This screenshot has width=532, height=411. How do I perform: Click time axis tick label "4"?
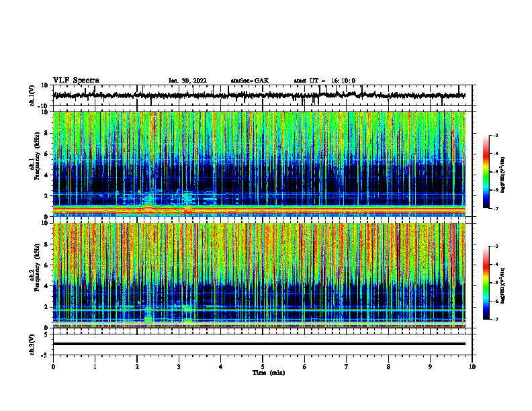click(x=220, y=367)
